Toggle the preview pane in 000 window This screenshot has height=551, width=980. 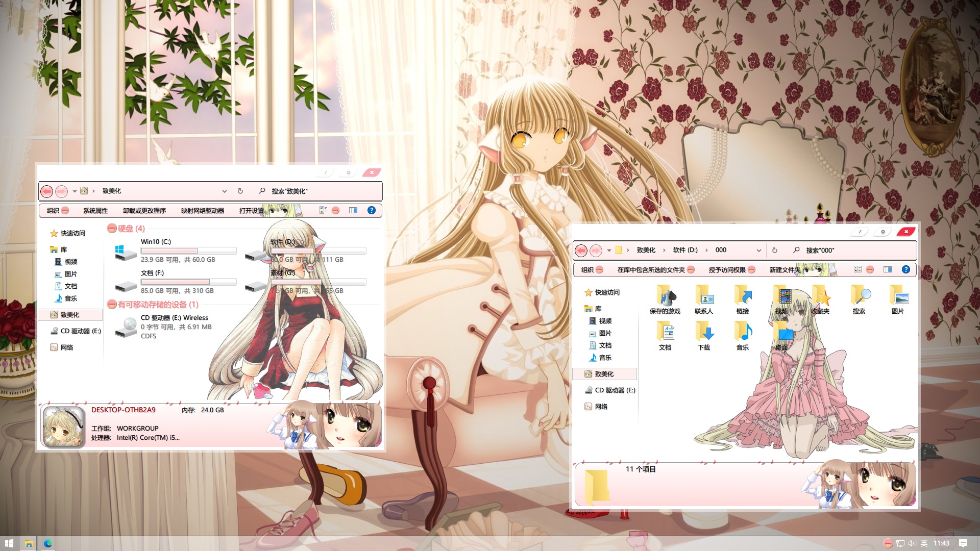coord(888,269)
